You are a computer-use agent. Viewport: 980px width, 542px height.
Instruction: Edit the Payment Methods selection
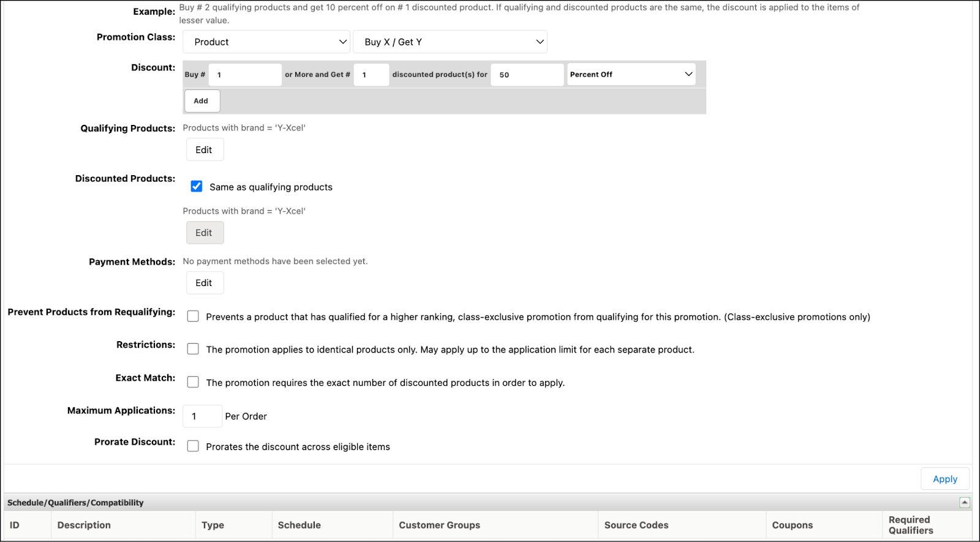point(205,282)
